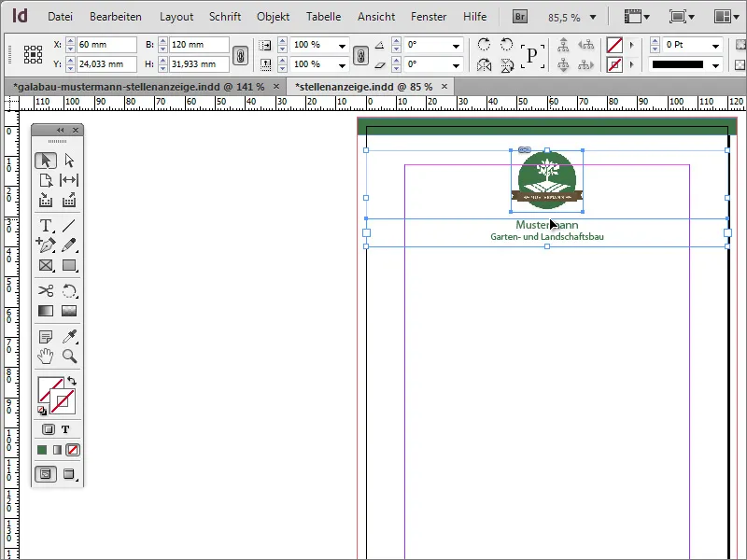Reset to default fill and stroke

pyautogui.click(x=42, y=411)
